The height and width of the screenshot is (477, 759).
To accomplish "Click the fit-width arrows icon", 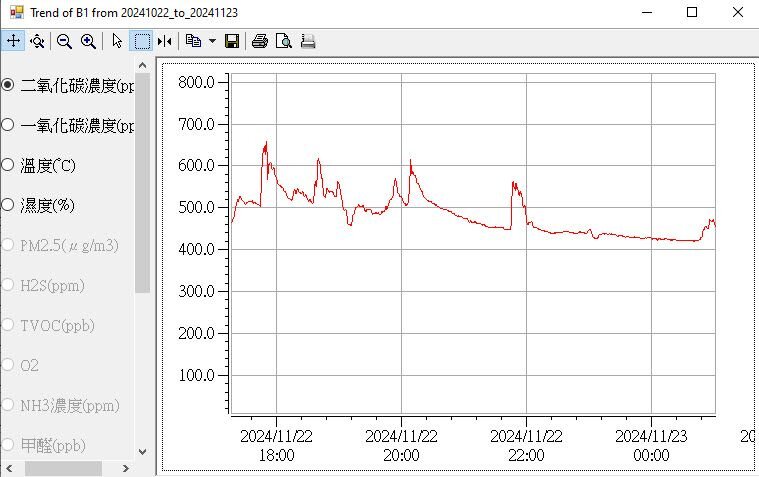I will [x=165, y=41].
